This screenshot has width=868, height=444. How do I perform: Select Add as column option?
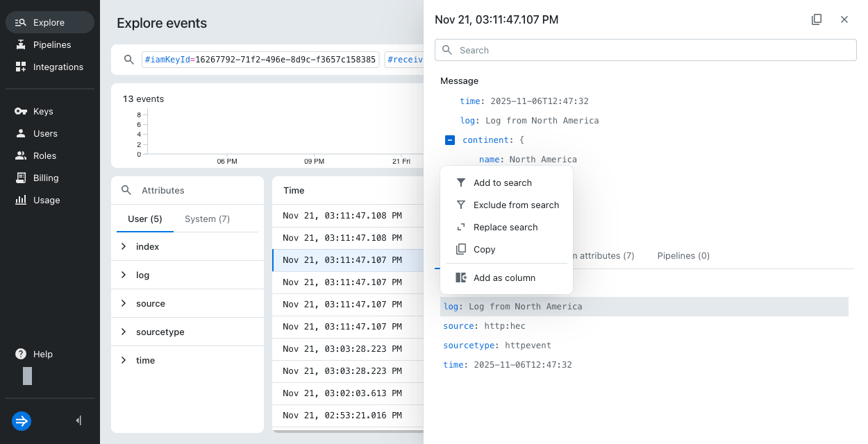click(x=504, y=278)
